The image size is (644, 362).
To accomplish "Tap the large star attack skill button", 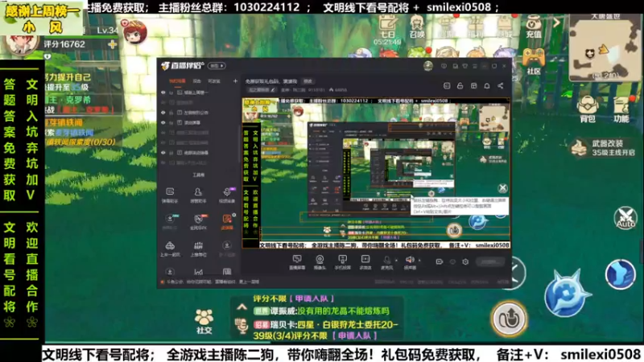I will [x=567, y=294].
